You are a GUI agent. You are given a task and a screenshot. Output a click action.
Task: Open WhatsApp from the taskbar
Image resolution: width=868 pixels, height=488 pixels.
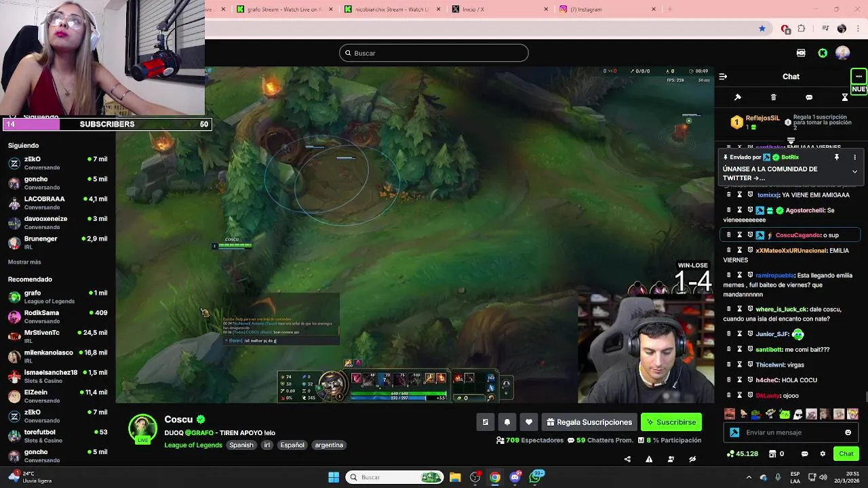[x=536, y=477]
